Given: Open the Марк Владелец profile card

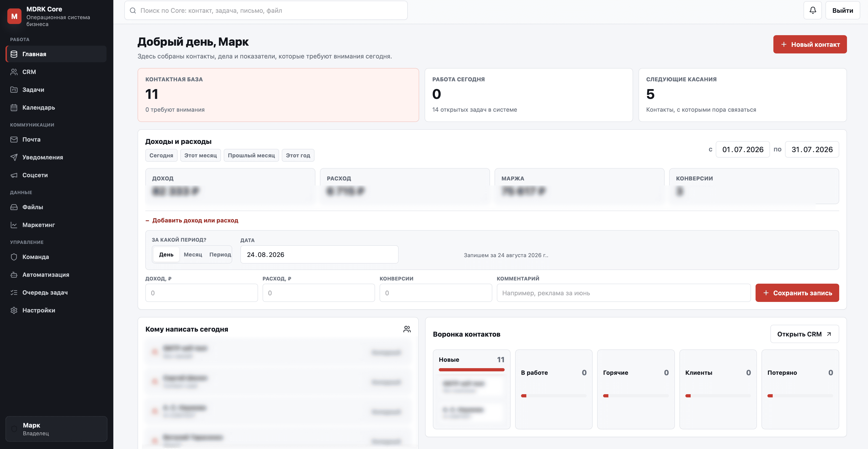Looking at the screenshot, I should tap(56, 429).
